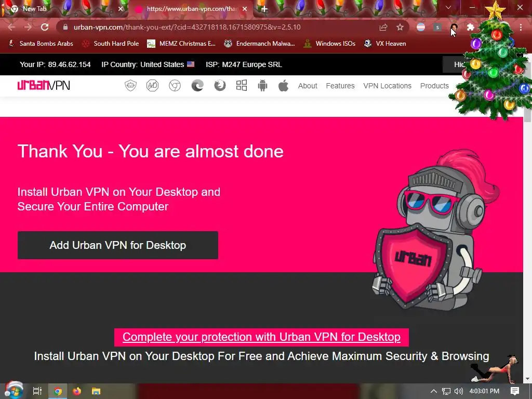Open the volume speaker tray icon
Screen dimensions: 532x399
458,391
